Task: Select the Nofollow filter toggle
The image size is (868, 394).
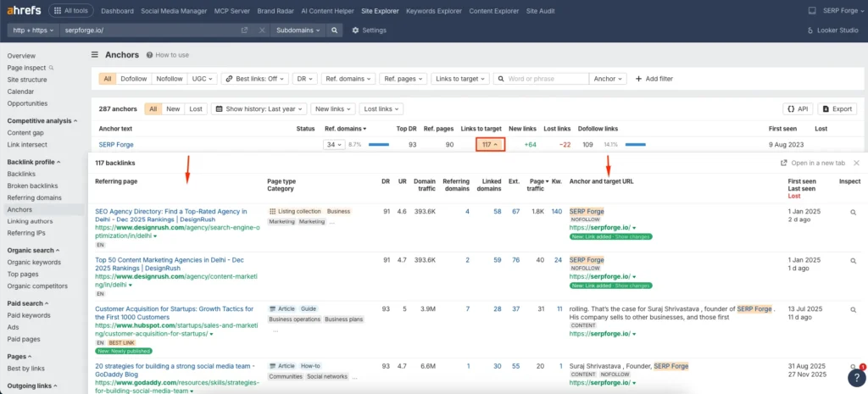Action: [169, 79]
